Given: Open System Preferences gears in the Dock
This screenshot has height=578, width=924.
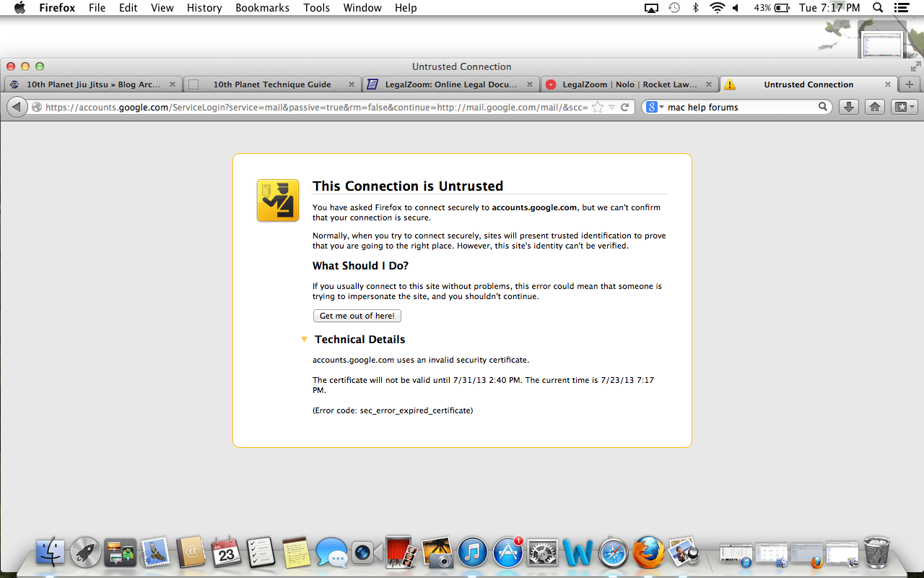Looking at the screenshot, I should coord(543,553).
